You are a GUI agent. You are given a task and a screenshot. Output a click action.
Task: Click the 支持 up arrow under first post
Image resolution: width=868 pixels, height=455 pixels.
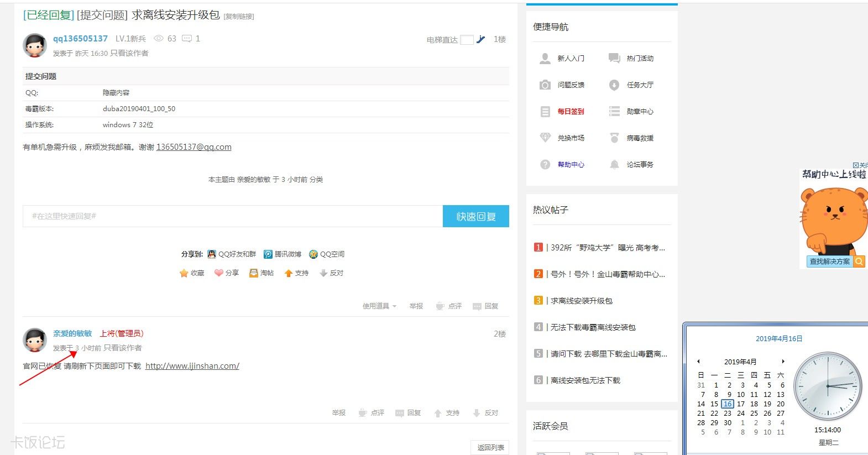click(288, 273)
